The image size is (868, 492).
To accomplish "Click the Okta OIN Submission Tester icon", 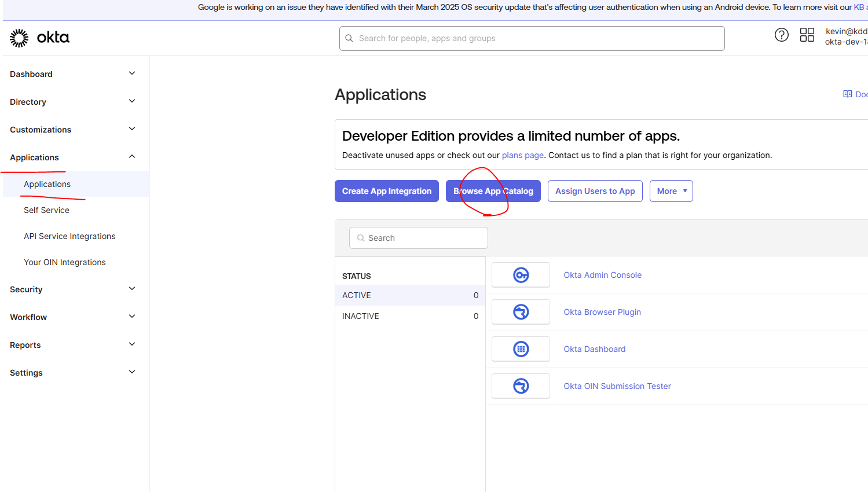I will tap(521, 386).
